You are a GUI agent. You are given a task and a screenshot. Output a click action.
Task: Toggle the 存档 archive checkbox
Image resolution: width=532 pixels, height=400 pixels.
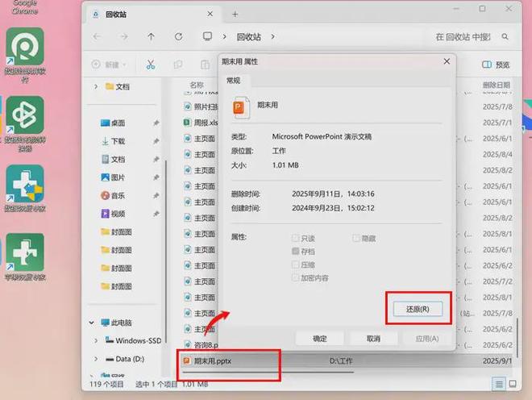pos(295,252)
